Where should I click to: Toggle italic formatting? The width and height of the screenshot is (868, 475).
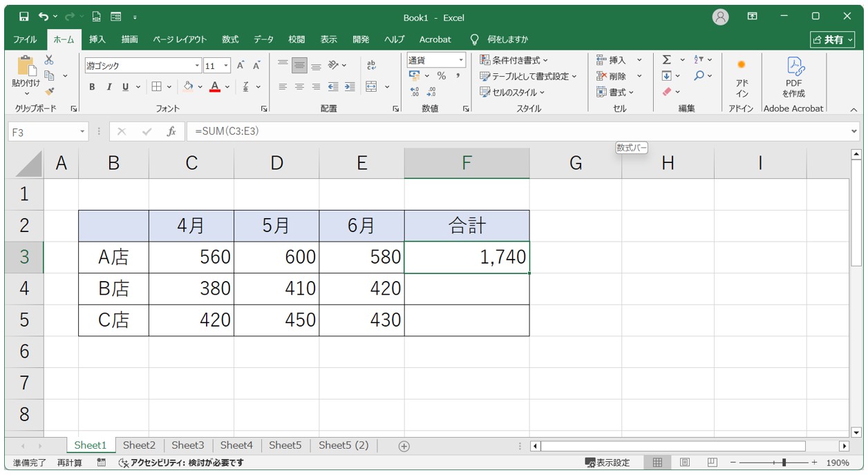[108, 87]
